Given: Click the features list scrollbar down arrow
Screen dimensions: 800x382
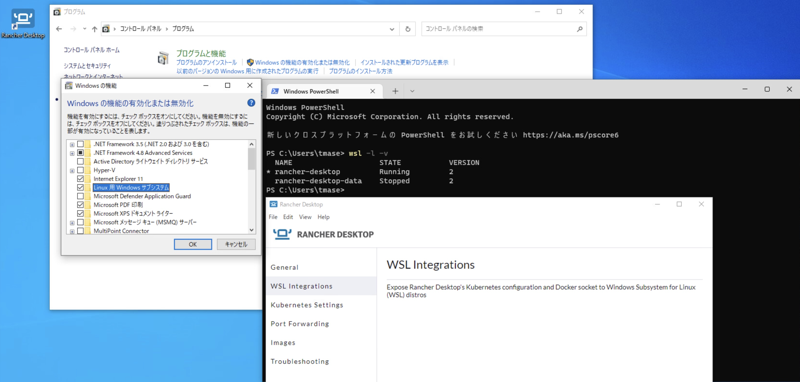Looking at the screenshot, I should click(x=251, y=230).
